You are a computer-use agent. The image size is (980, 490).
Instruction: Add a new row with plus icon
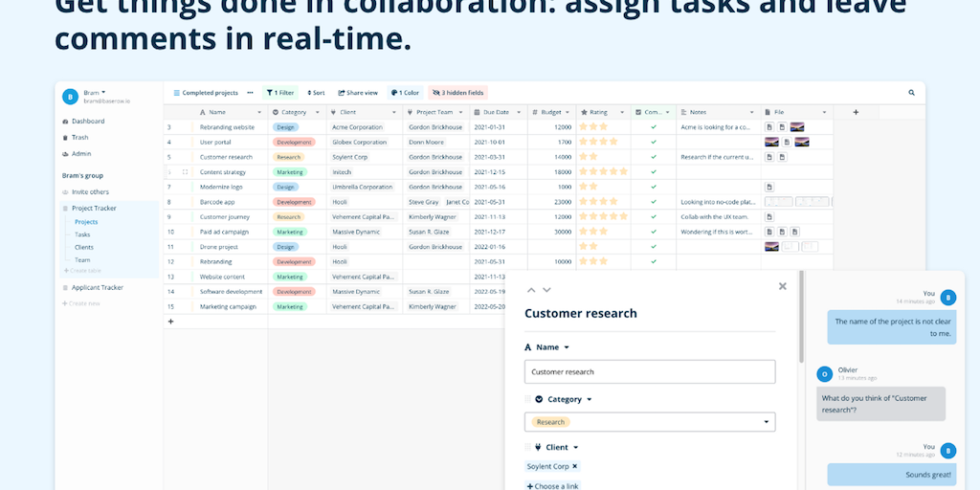[170, 322]
